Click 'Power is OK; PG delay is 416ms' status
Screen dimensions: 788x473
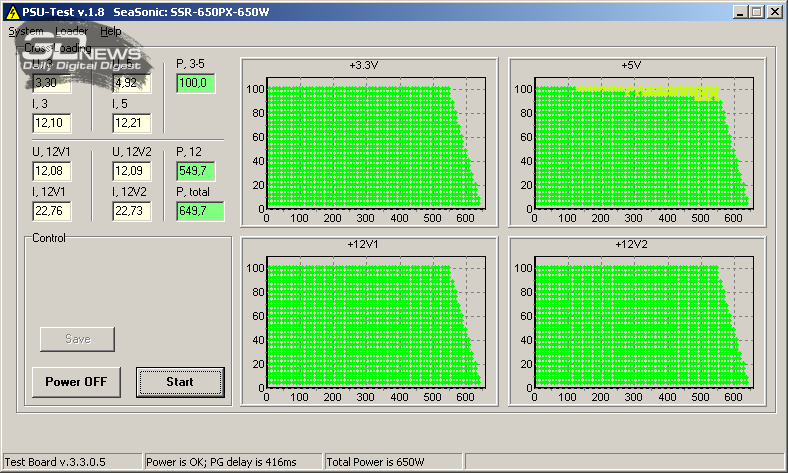point(221,462)
